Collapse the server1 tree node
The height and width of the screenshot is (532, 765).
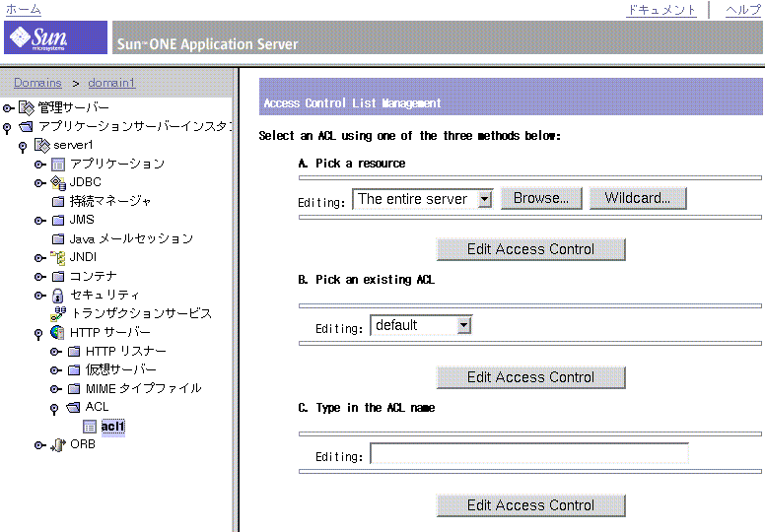[x=23, y=147]
